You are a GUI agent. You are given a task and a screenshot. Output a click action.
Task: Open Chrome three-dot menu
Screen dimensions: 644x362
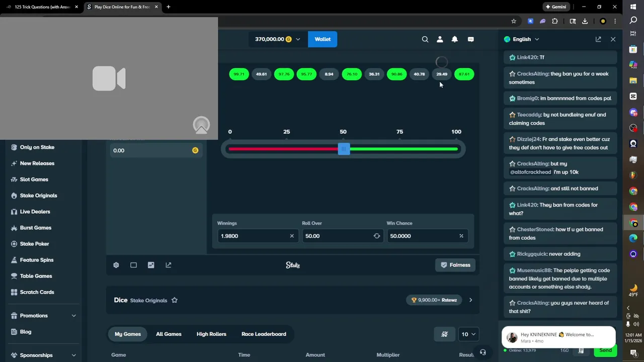point(615,21)
